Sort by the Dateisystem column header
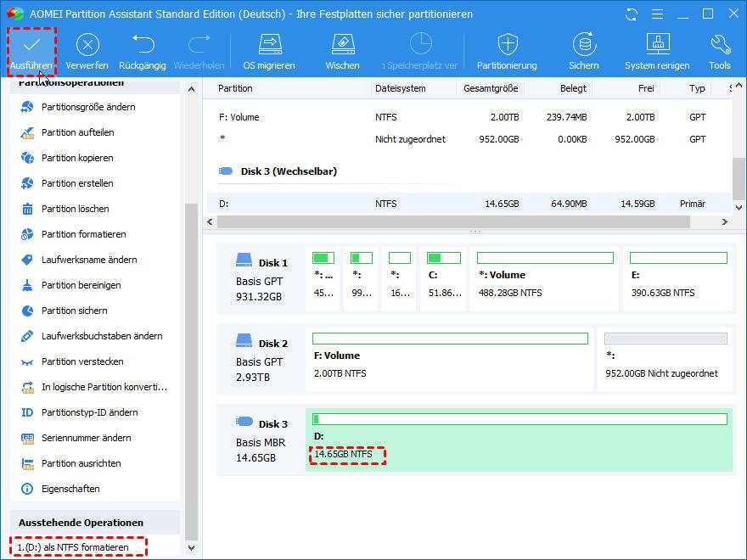The width and height of the screenshot is (747, 560). coord(401,88)
